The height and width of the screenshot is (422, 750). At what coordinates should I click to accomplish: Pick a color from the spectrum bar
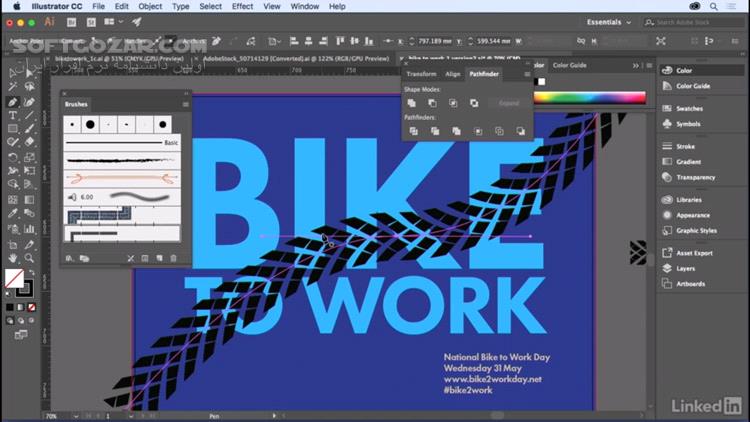[x=589, y=98]
